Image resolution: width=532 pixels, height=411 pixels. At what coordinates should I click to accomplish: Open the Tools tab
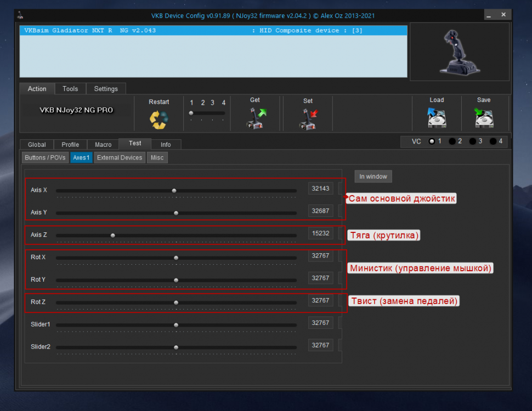pyautogui.click(x=70, y=89)
